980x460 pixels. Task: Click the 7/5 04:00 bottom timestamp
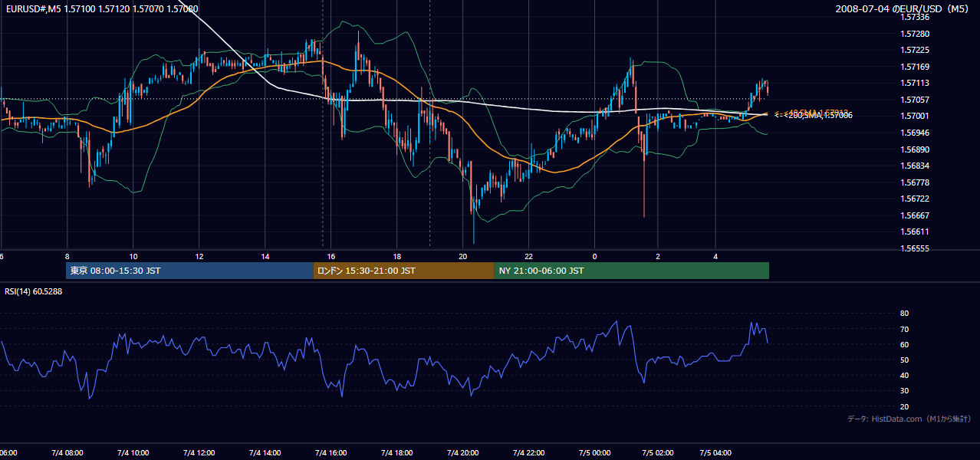click(715, 453)
